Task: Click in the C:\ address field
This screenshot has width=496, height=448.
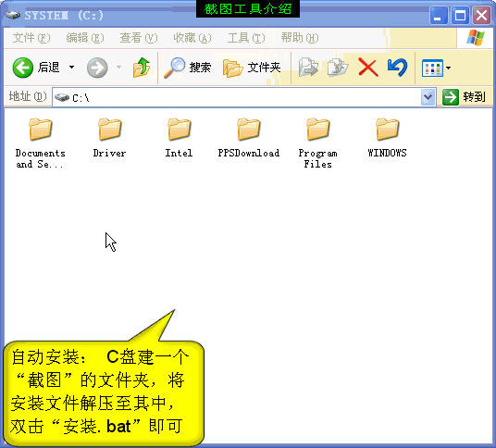Action: 237,97
